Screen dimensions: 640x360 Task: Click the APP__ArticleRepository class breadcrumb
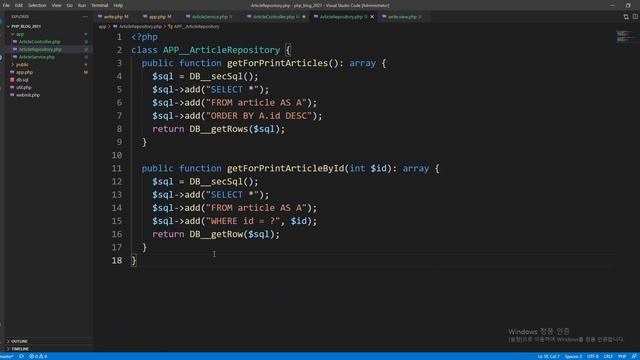(x=197, y=27)
